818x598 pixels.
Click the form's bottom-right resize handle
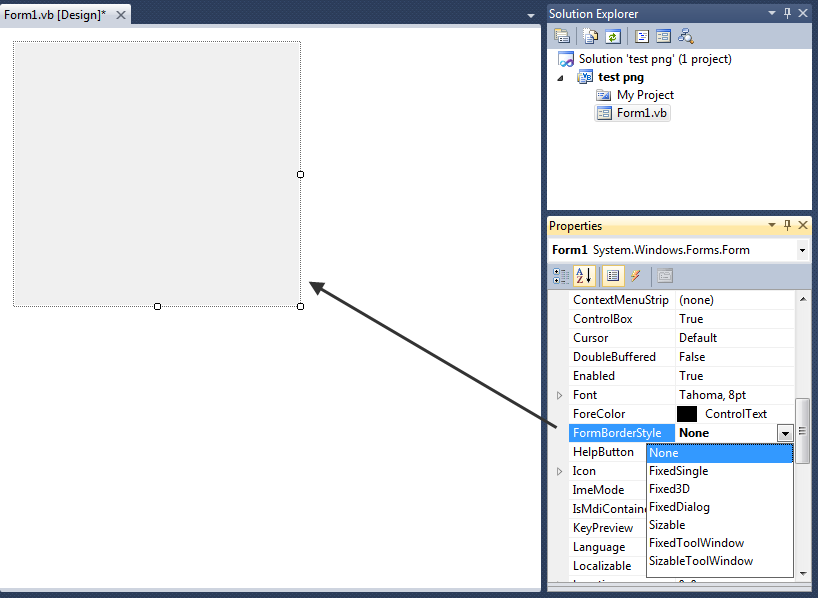pos(301,307)
